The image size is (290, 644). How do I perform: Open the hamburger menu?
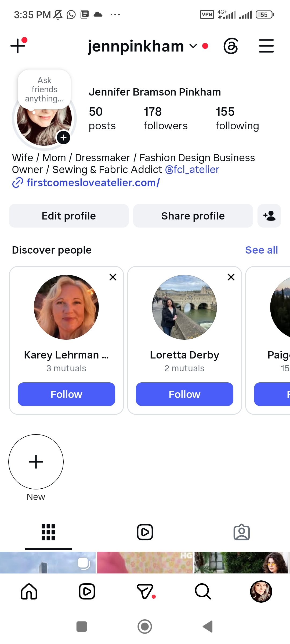(266, 46)
